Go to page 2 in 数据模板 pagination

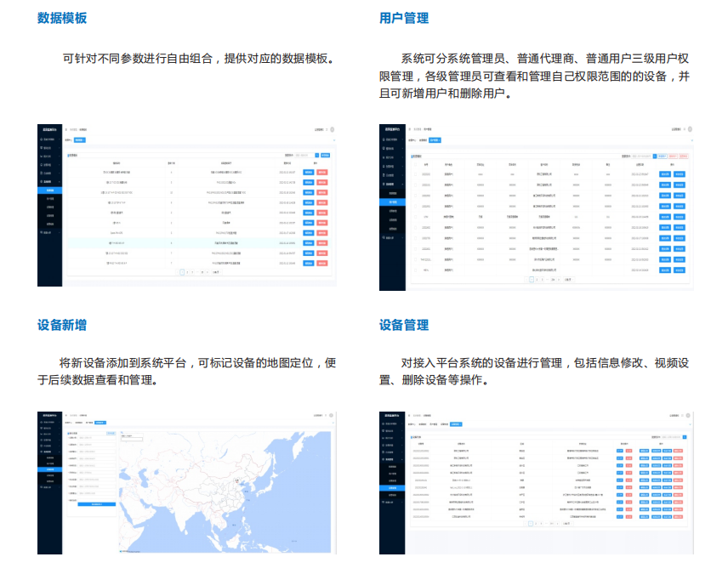coord(187,272)
